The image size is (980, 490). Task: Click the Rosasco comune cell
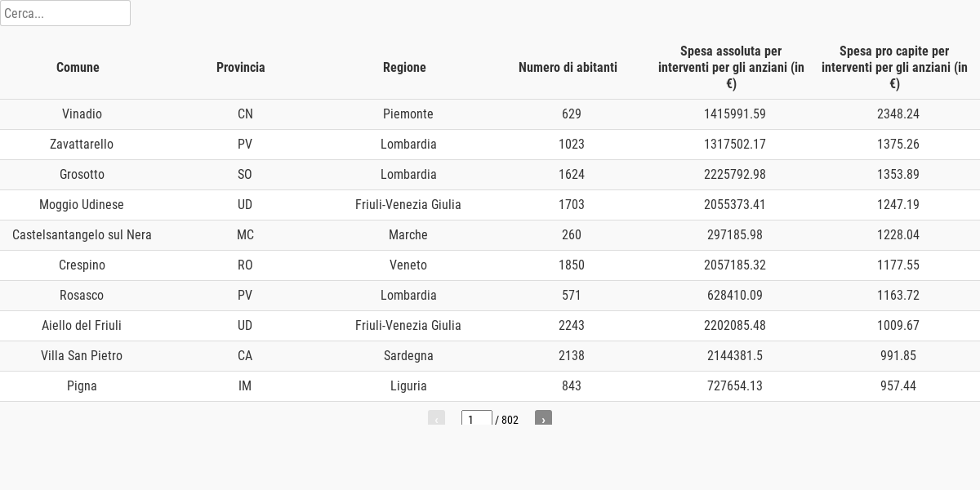point(82,296)
